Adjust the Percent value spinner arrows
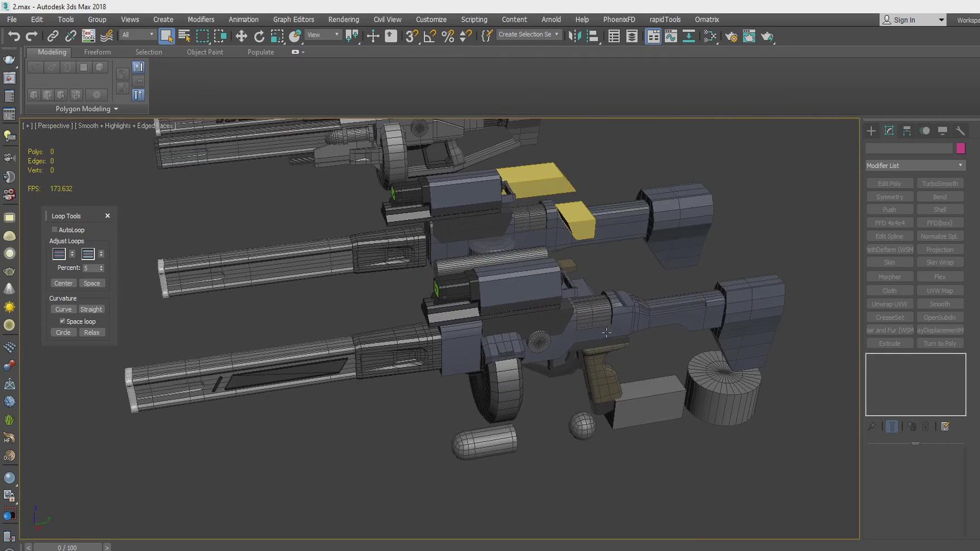Screen dimensions: 980x551 point(101,268)
